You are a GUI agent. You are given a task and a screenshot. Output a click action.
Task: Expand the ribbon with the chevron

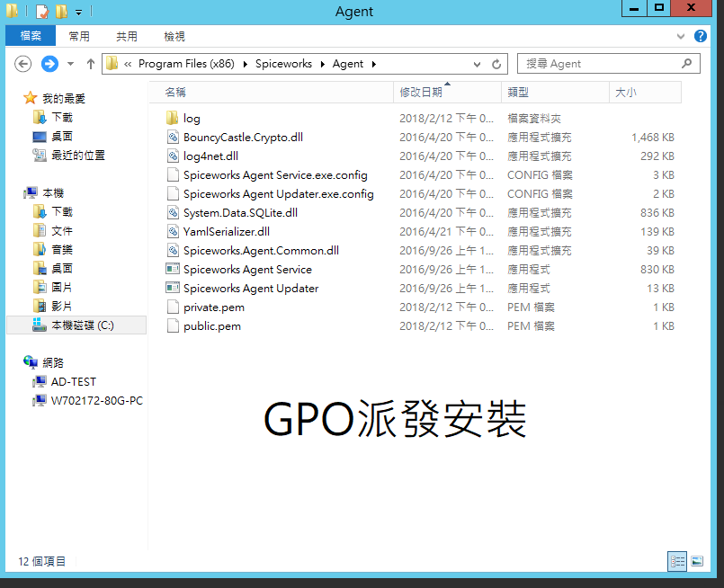coord(681,36)
